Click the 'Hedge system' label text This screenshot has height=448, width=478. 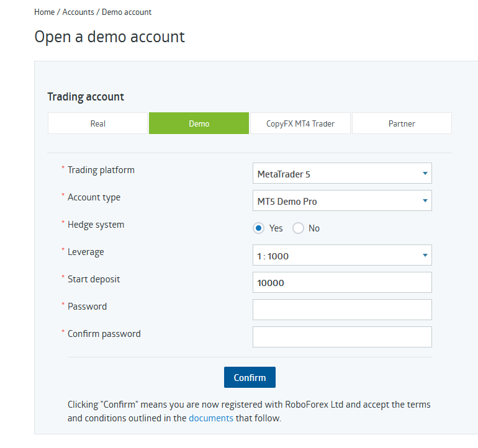point(96,225)
